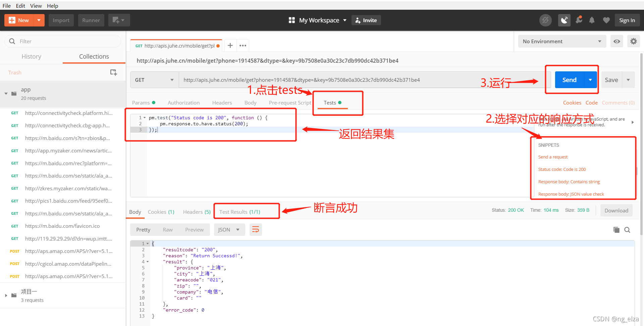Open the response Headers (5) tab
644x326 pixels.
tap(197, 212)
